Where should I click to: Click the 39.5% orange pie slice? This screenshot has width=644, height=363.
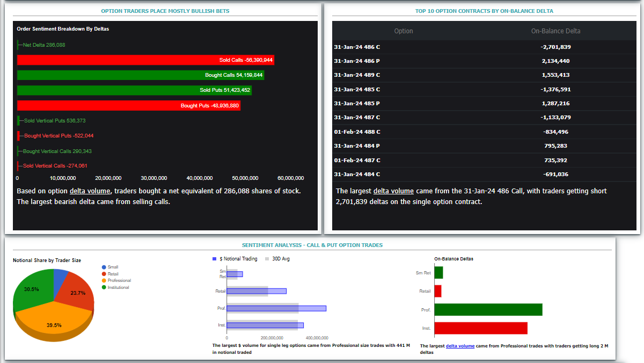click(54, 321)
